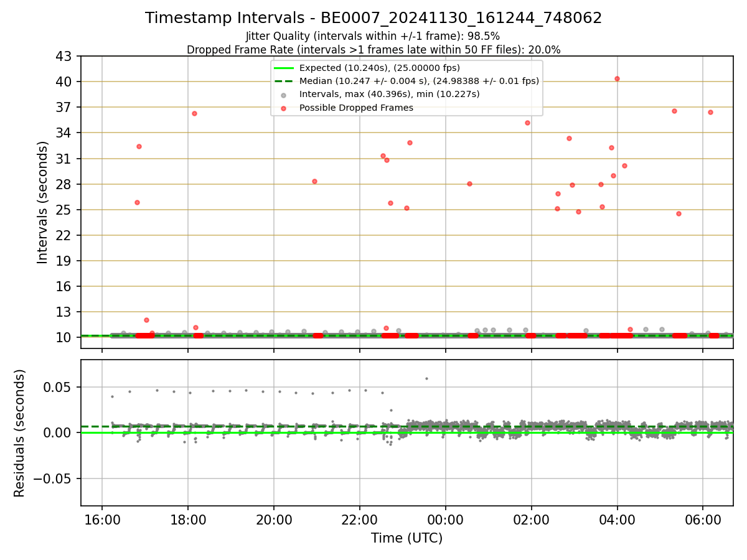This screenshot has height=560, width=747.
Task: Click the solid green line sample in legend
Action: click(283, 68)
